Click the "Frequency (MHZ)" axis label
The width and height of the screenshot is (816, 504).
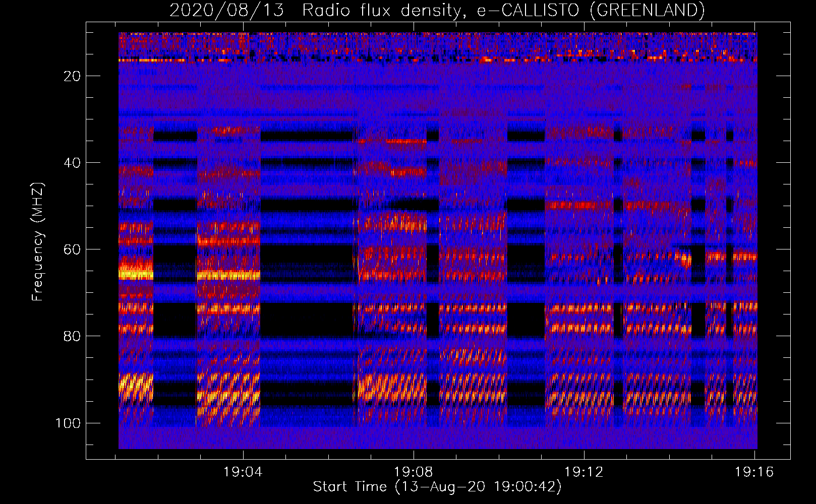[x=38, y=241]
